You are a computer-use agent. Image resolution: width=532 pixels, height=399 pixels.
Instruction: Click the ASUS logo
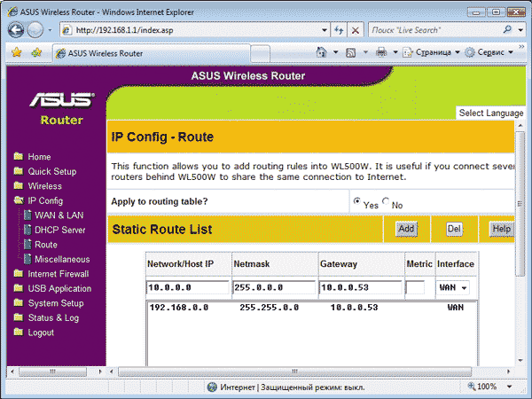tap(62, 99)
